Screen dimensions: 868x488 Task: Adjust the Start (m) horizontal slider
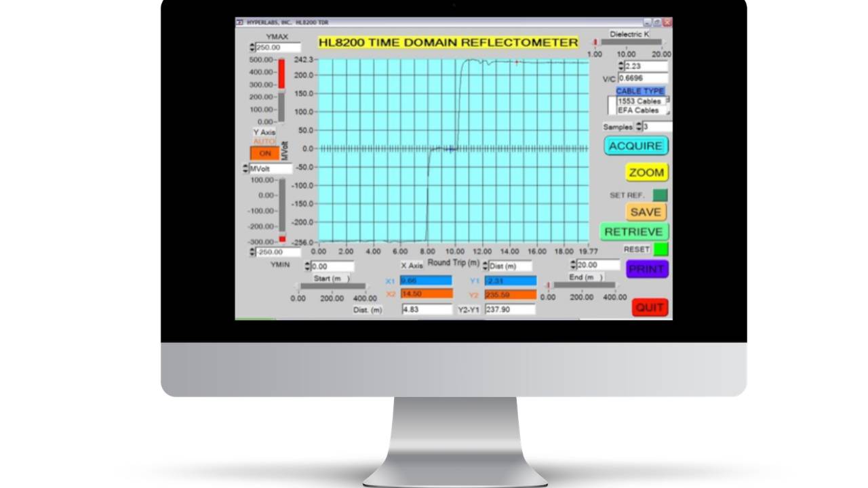[332, 286]
